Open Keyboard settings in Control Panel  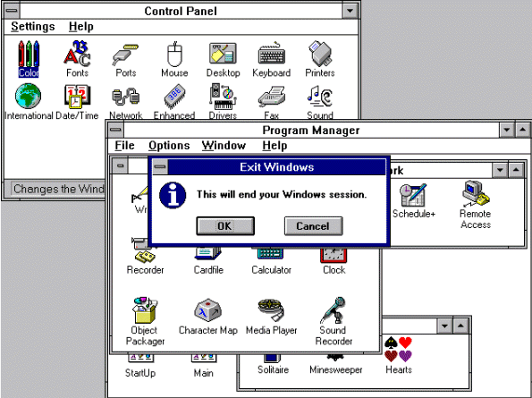(272, 58)
